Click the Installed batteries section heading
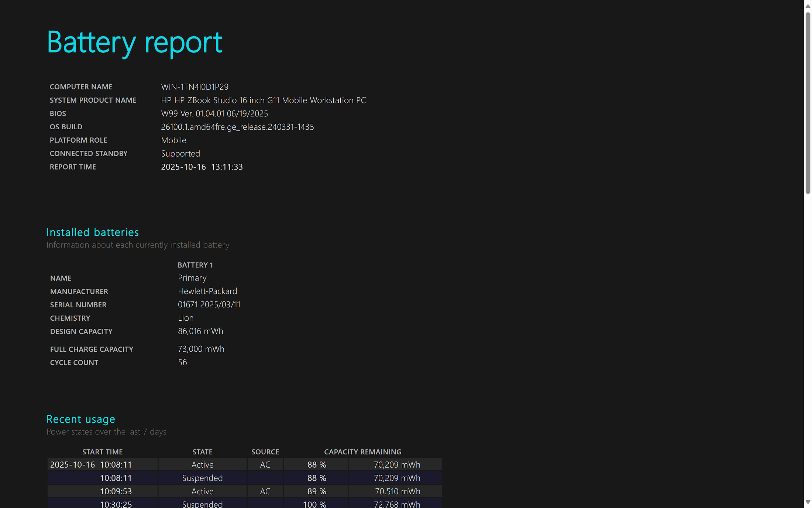Image resolution: width=812 pixels, height=508 pixels. pos(93,232)
